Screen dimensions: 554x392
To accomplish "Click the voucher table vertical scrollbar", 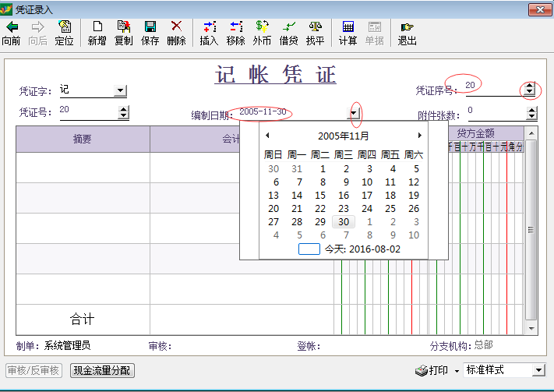I will [x=531, y=230].
